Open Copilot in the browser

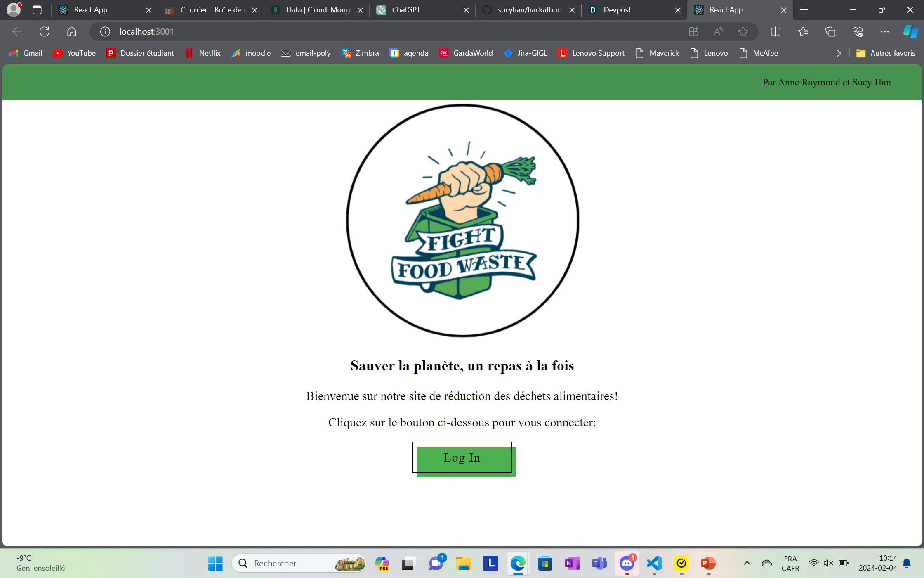pyautogui.click(x=910, y=31)
